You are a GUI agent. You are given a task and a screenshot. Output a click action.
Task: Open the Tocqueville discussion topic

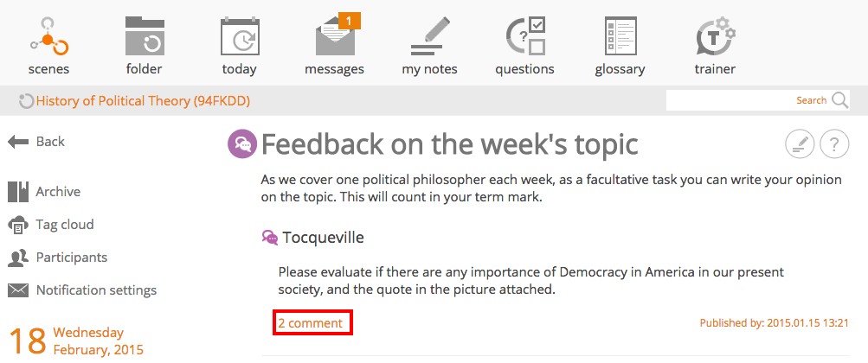(324, 238)
